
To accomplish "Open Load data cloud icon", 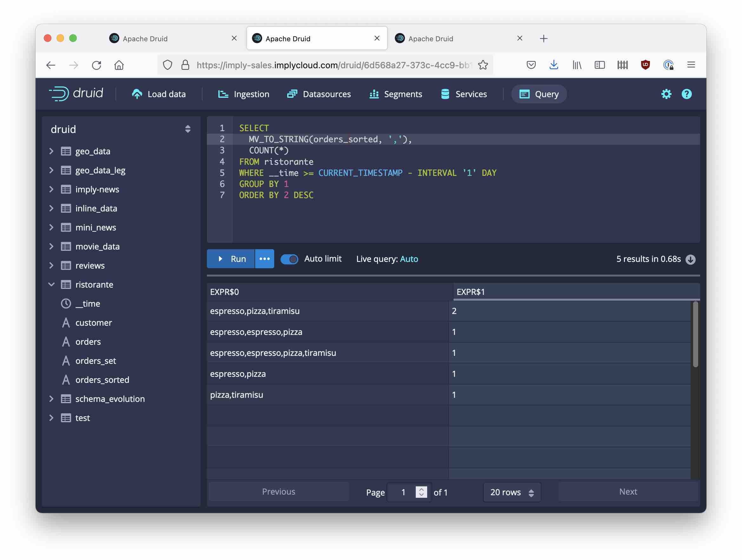I will point(137,94).
